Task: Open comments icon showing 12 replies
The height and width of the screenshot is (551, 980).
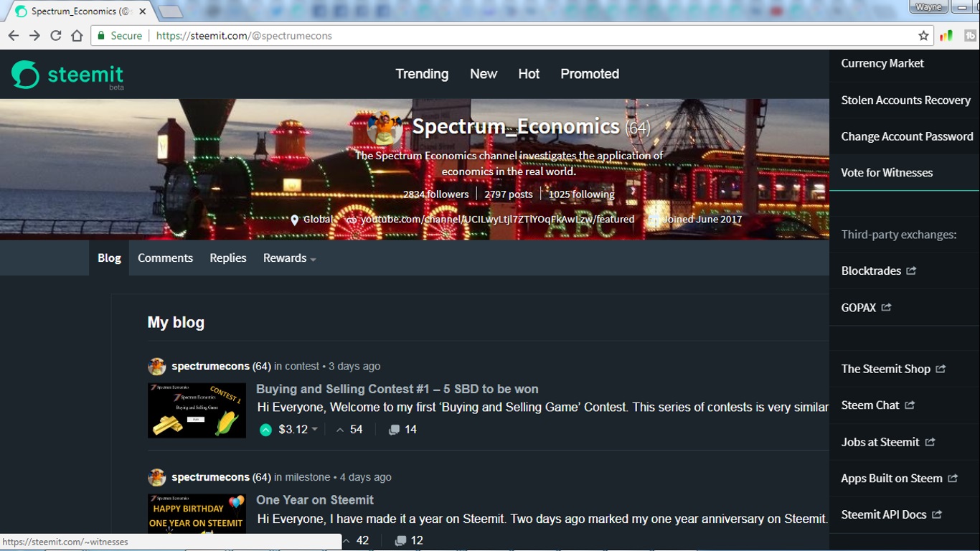Action: pos(400,540)
